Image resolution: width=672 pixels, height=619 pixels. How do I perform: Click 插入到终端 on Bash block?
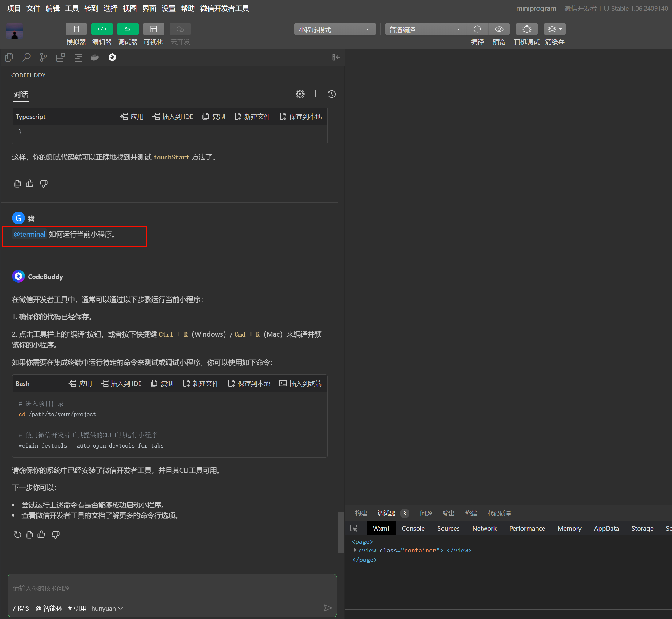(301, 384)
